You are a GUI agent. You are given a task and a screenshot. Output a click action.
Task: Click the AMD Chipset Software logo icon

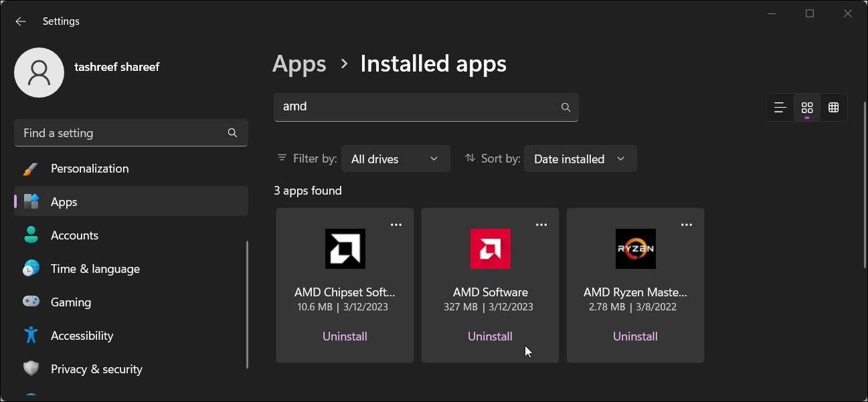pyautogui.click(x=345, y=249)
